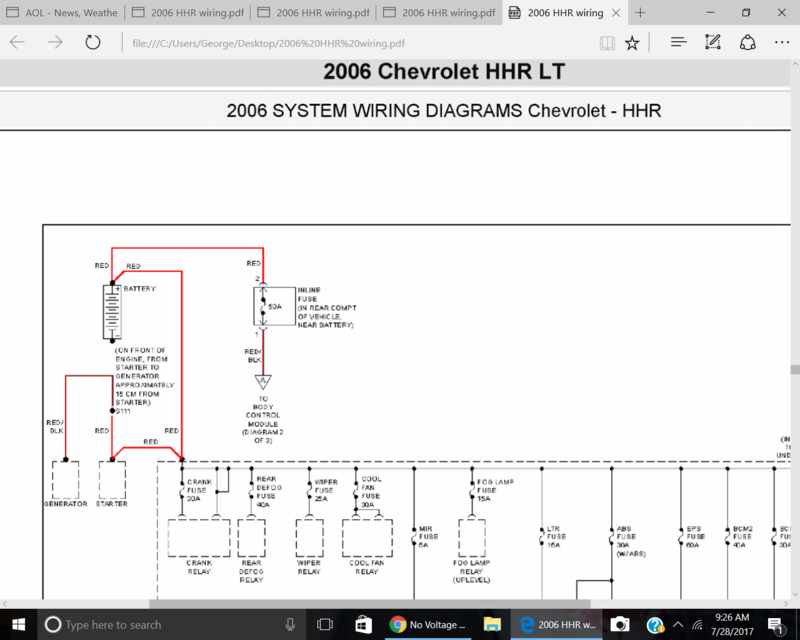Image resolution: width=800 pixels, height=640 pixels.
Task: Open the Edge Hub panel
Action: [x=679, y=43]
